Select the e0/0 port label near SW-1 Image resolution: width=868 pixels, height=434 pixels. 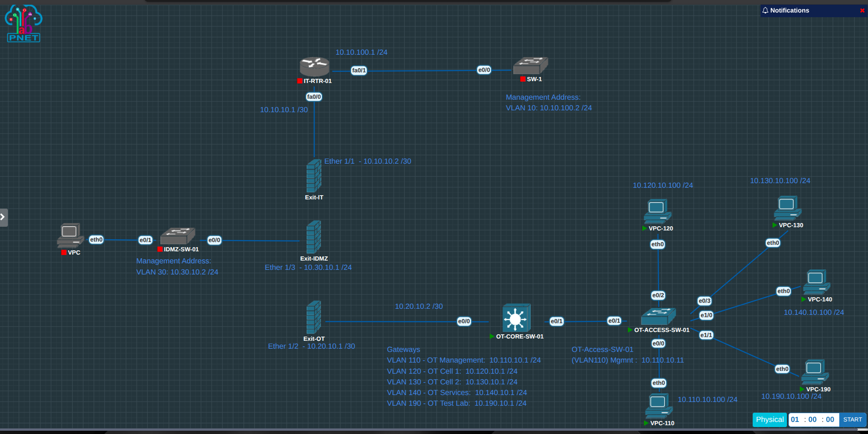coord(484,70)
